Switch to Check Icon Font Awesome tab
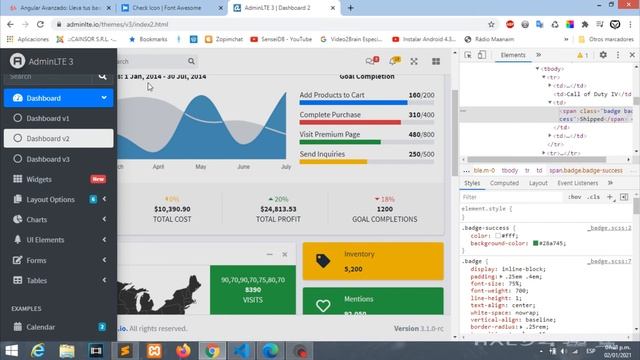The width and height of the screenshot is (640, 360). [x=171, y=8]
